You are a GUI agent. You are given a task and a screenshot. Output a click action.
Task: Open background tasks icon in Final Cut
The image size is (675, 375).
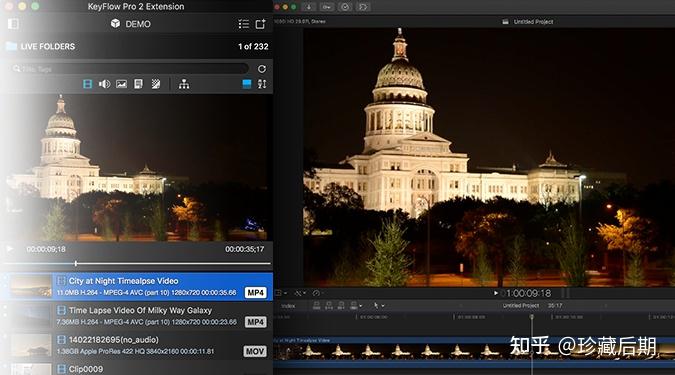point(345,7)
